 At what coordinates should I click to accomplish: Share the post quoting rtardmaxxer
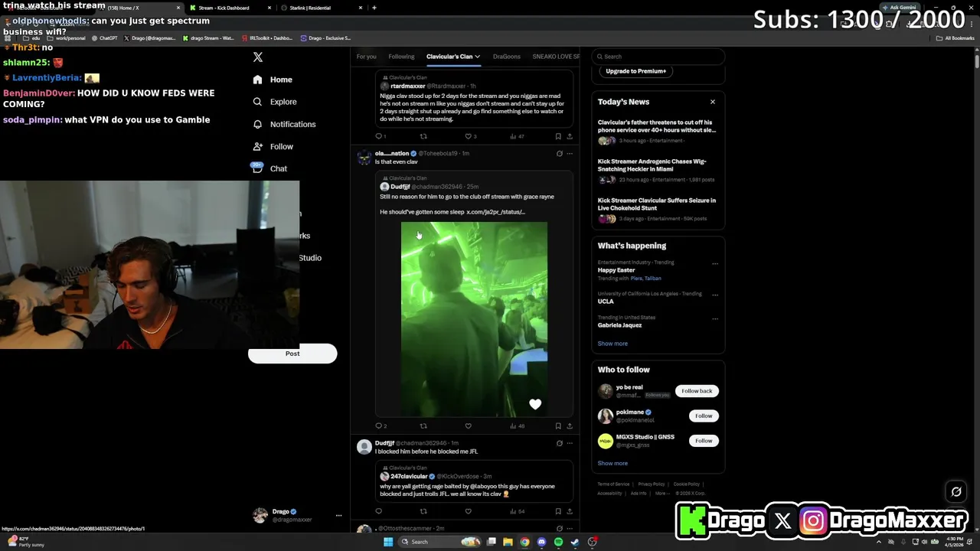[x=570, y=136]
